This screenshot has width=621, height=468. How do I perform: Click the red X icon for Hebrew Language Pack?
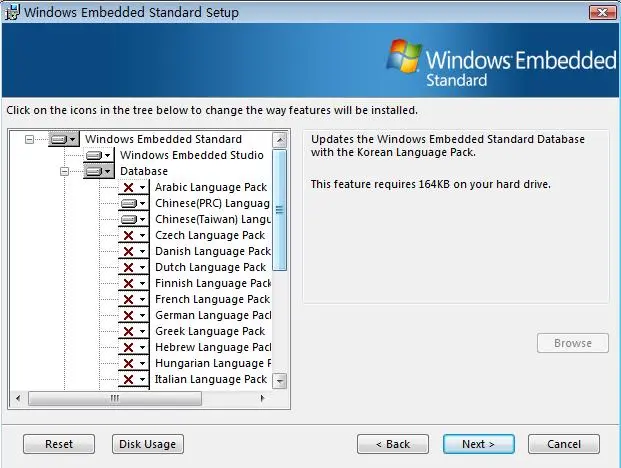128,348
